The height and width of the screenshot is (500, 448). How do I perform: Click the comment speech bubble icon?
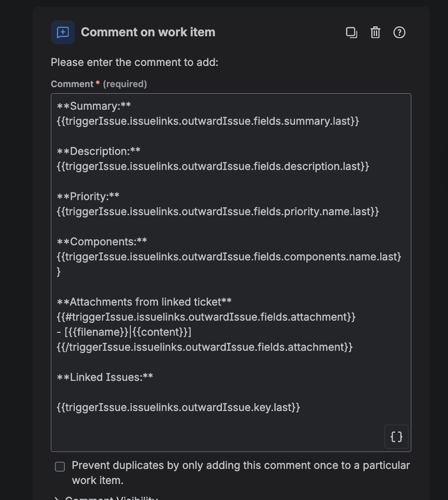pyautogui.click(x=63, y=32)
